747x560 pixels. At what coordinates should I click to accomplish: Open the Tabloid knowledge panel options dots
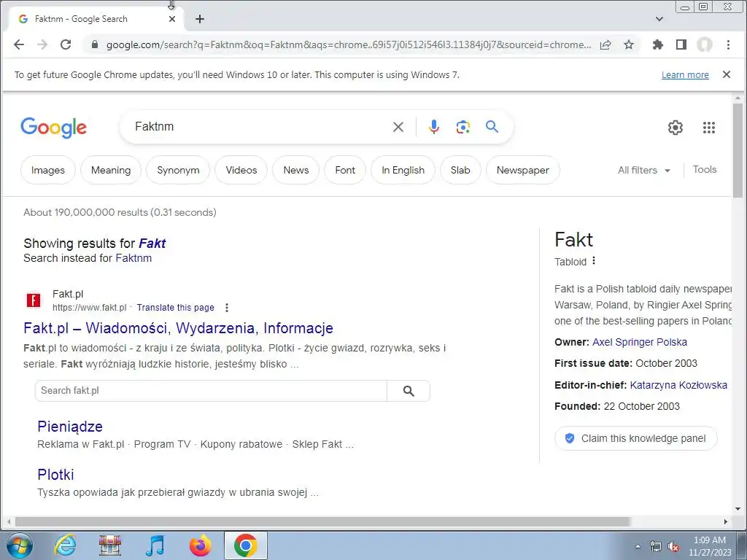(594, 261)
